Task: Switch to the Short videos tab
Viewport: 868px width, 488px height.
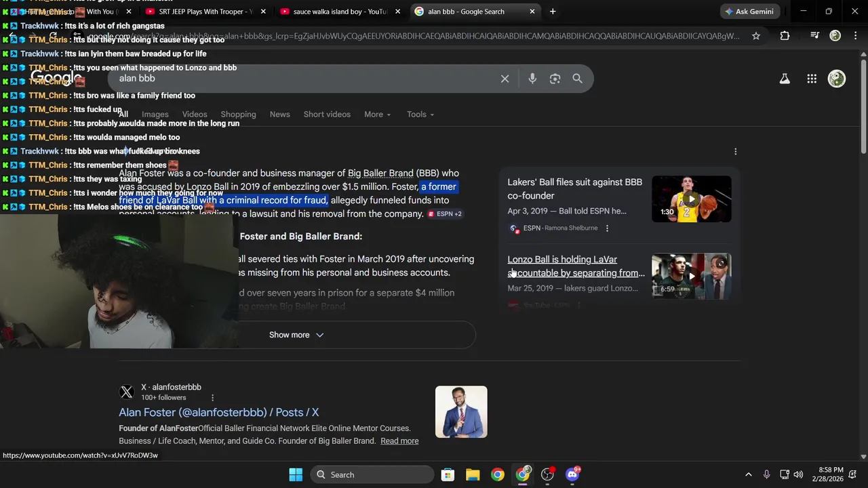Action: pos(327,115)
